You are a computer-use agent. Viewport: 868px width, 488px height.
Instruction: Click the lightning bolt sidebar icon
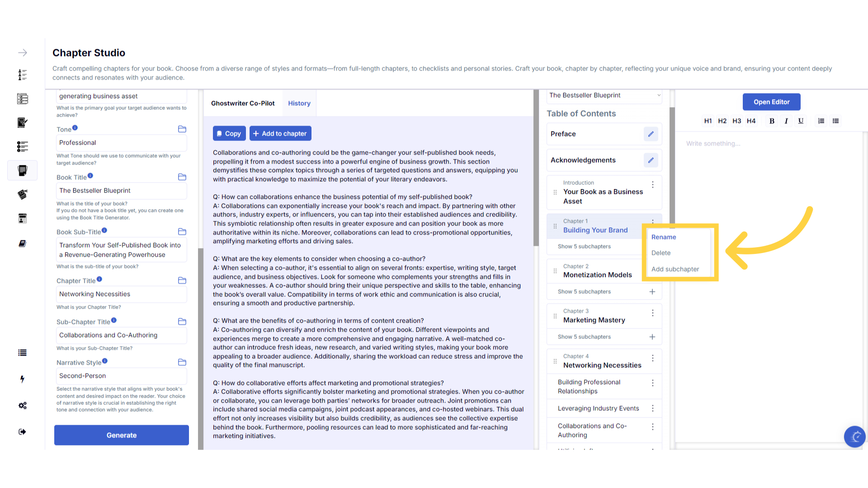point(22,379)
